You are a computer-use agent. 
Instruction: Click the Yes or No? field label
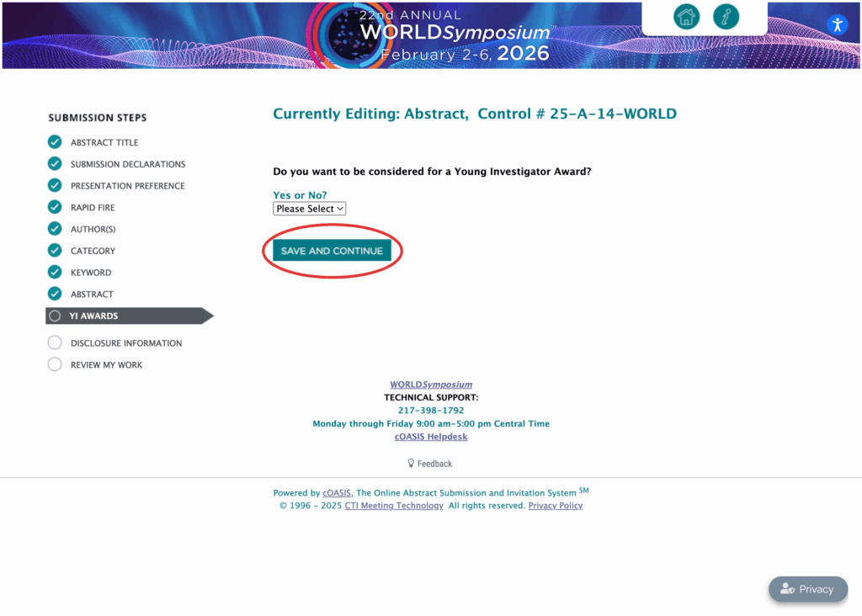point(301,195)
